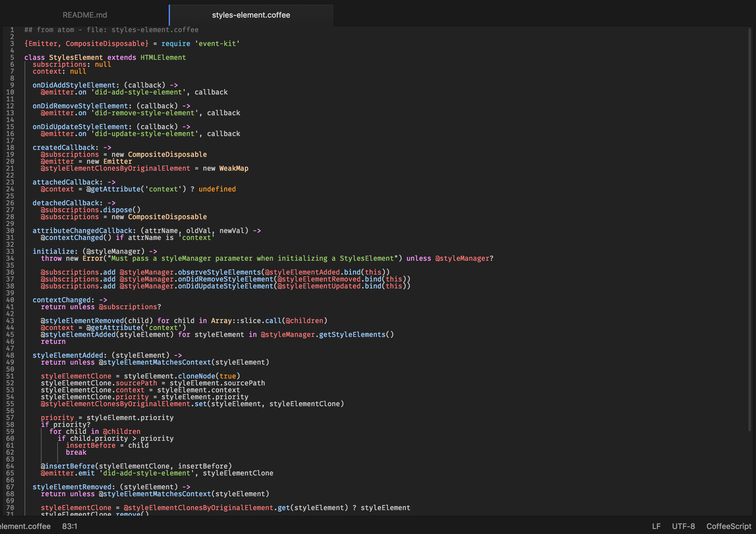Click the editor vertical scrollbar
This screenshot has width=756, height=534.
[x=749, y=230]
